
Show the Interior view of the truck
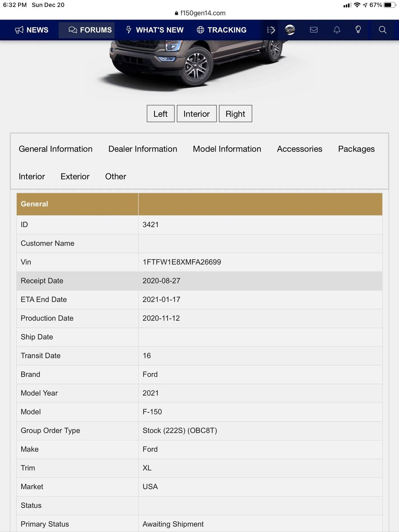coord(197,114)
